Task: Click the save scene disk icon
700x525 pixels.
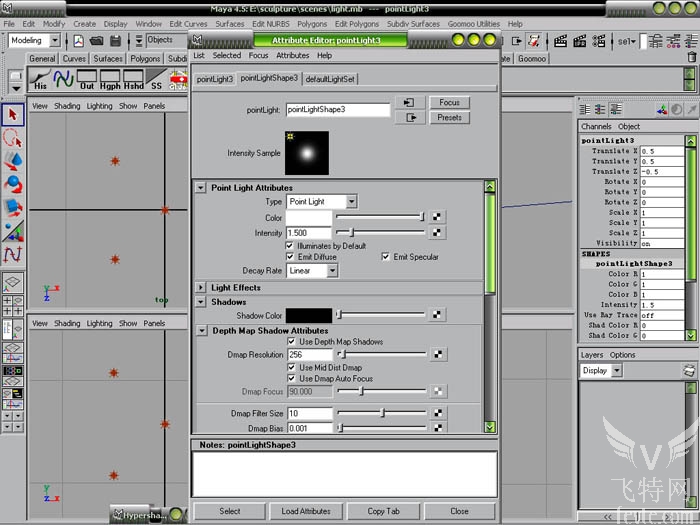Action: (116, 41)
